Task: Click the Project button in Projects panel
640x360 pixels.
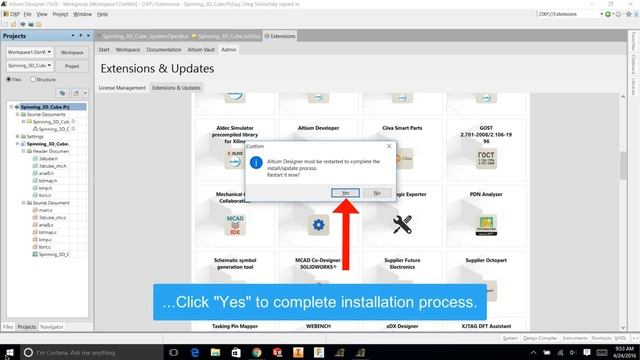Action: (72, 66)
